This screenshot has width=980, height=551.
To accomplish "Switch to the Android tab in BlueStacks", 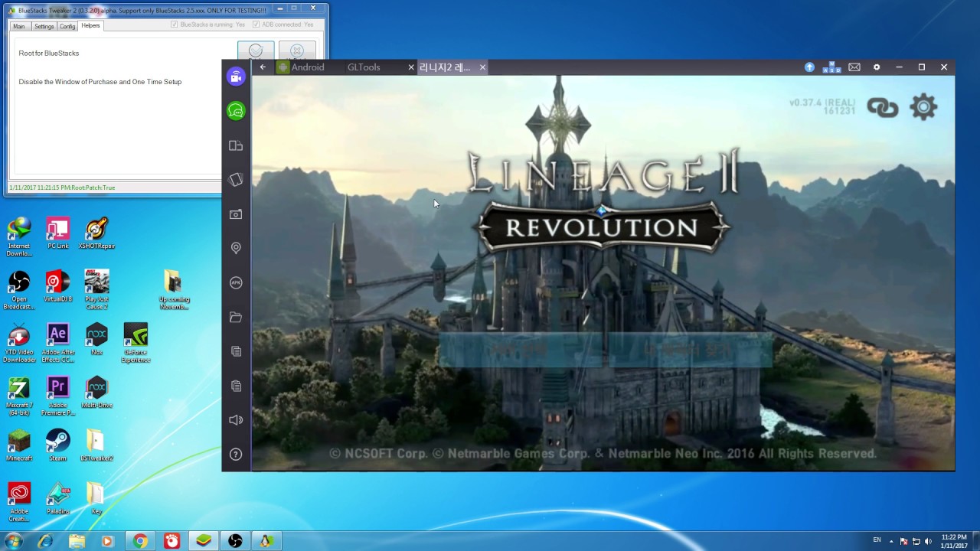I will [x=300, y=67].
